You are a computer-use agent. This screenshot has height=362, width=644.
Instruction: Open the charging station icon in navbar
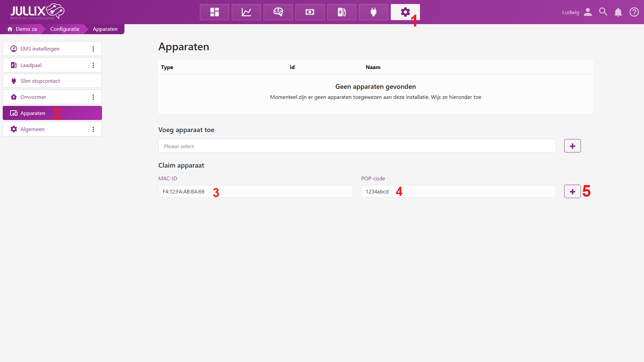click(x=341, y=12)
